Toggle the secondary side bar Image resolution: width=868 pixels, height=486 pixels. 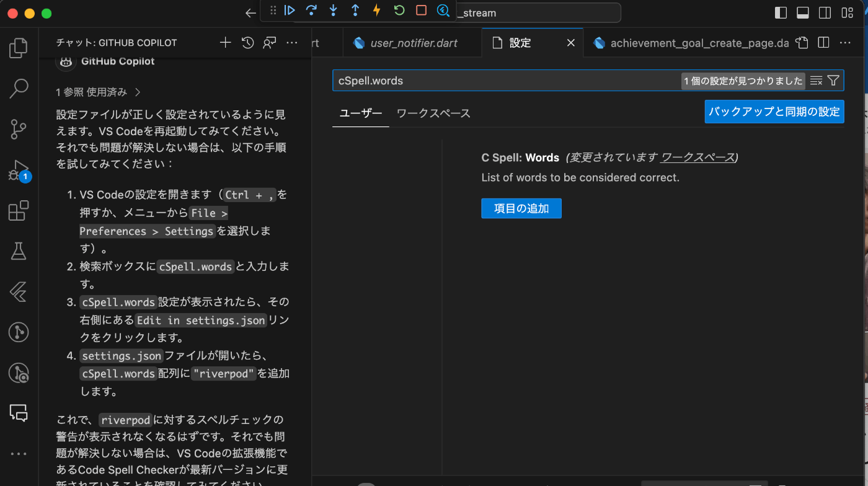point(825,13)
